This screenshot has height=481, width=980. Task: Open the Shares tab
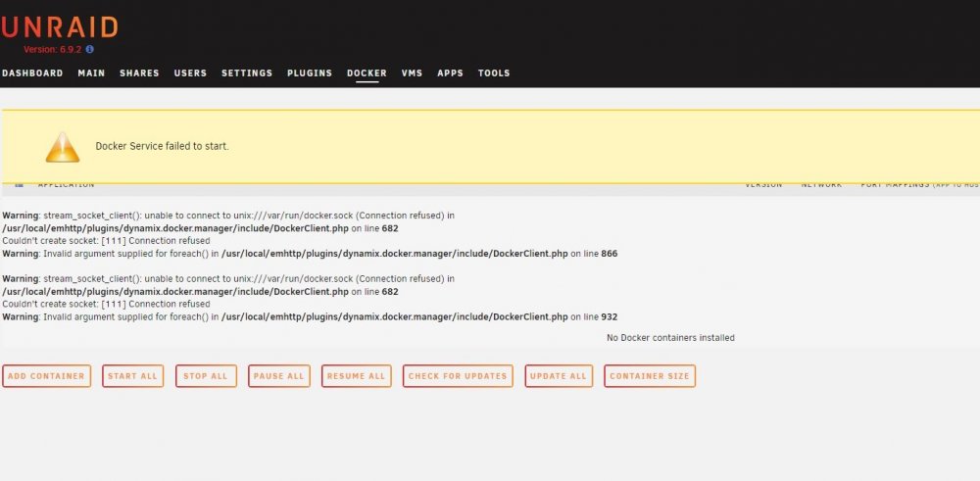[139, 73]
